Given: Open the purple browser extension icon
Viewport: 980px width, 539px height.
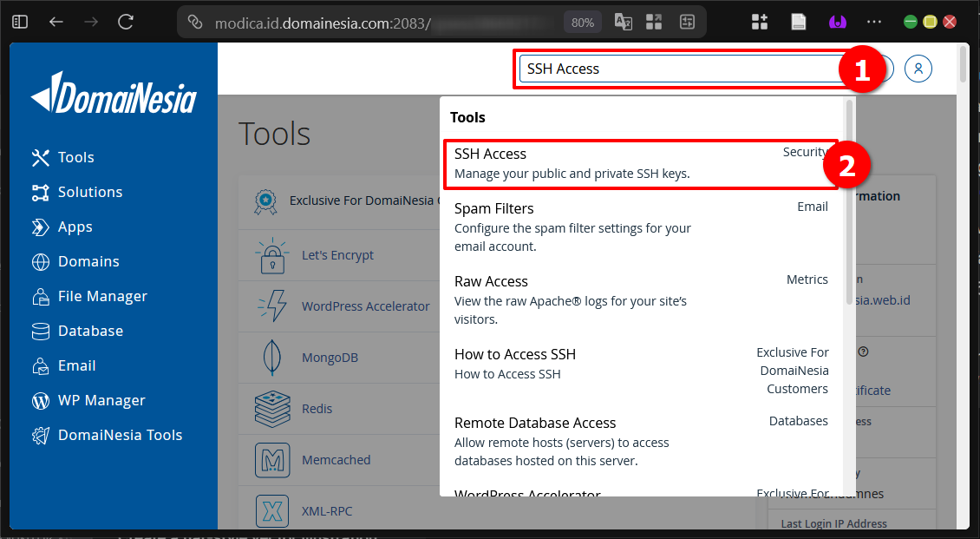Looking at the screenshot, I should [836, 21].
